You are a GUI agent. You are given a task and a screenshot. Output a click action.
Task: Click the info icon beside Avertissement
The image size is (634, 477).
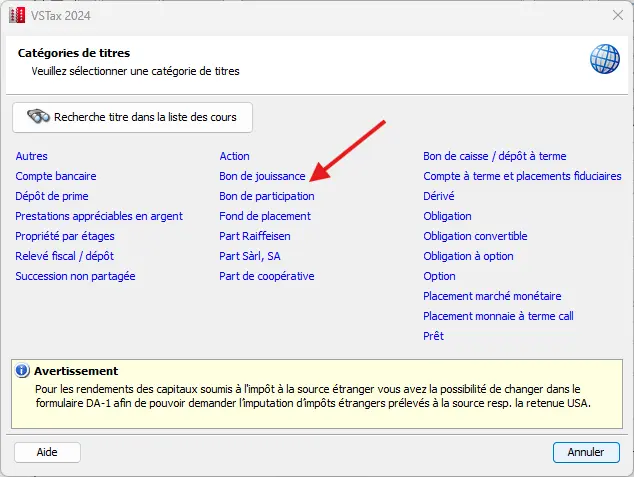[x=23, y=371]
